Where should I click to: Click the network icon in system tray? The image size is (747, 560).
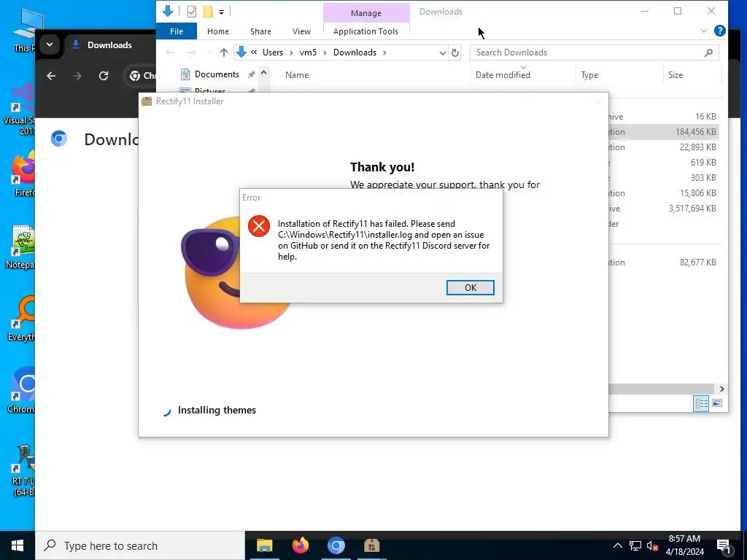click(635, 545)
